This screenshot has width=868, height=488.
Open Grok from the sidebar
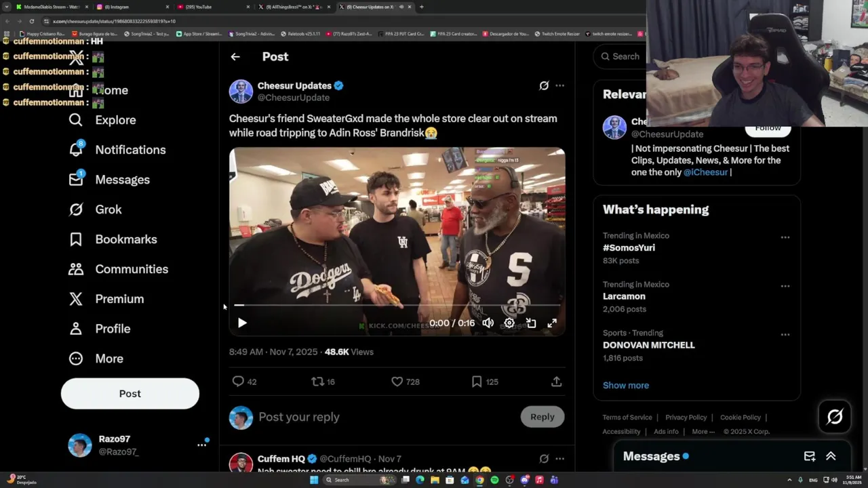95,209
